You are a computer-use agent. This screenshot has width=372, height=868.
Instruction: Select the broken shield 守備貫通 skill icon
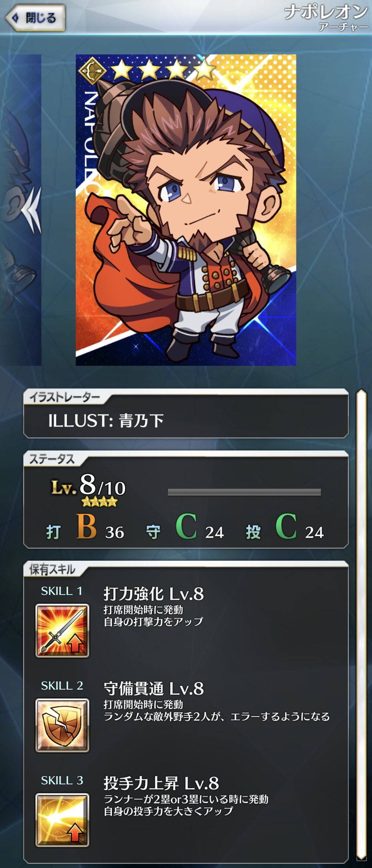pos(62,725)
